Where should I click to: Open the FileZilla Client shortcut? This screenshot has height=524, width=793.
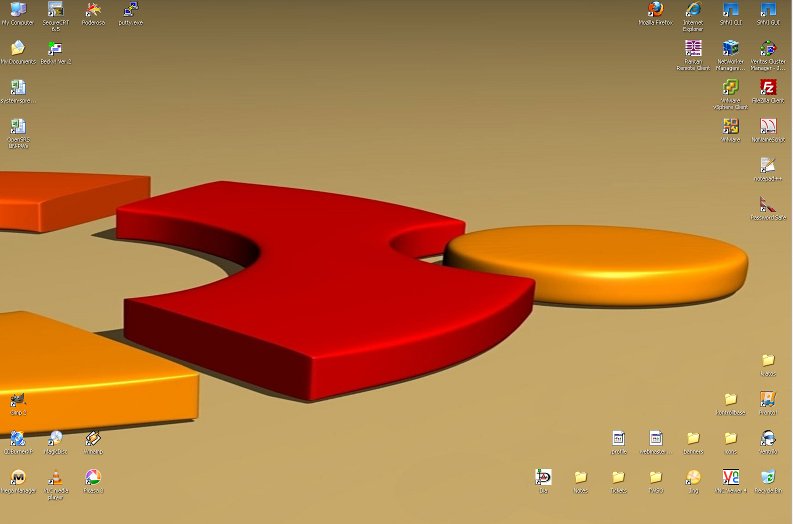767,88
